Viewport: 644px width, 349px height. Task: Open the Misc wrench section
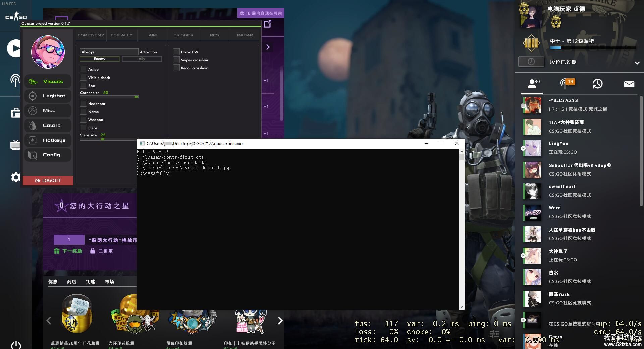click(x=33, y=111)
